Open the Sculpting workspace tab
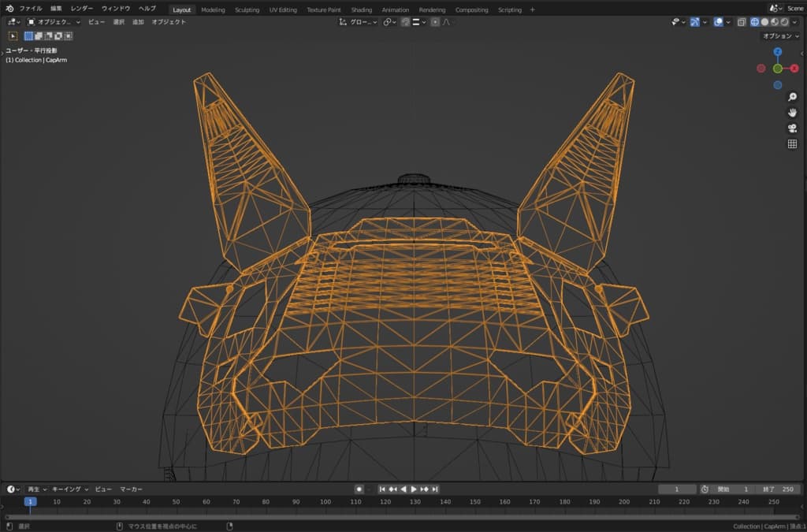This screenshot has height=532, width=807. [247, 10]
